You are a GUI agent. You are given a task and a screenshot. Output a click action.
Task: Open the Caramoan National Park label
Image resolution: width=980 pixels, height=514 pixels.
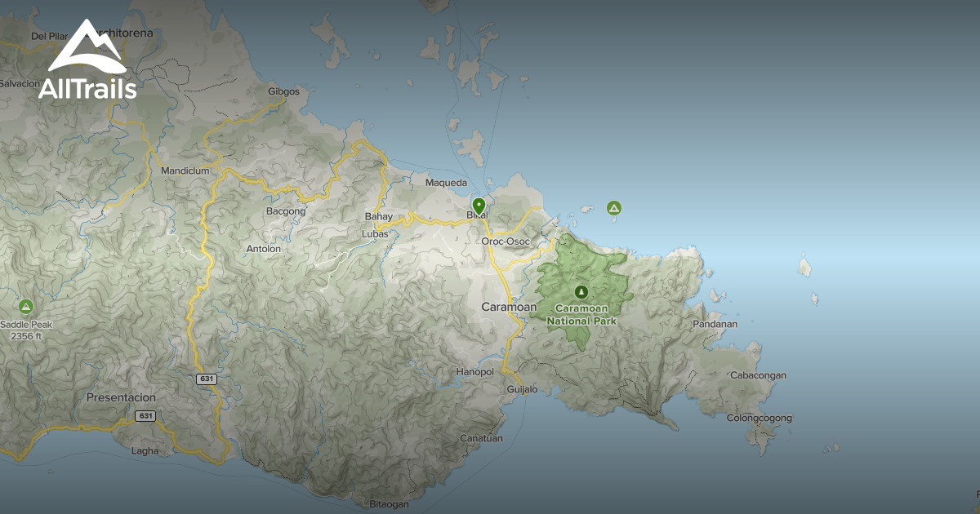coord(581,317)
